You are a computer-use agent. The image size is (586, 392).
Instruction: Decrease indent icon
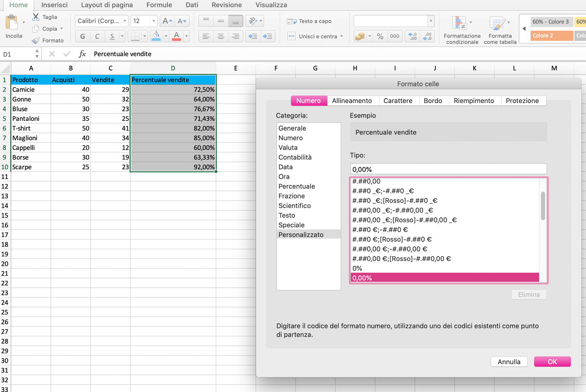click(253, 36)
